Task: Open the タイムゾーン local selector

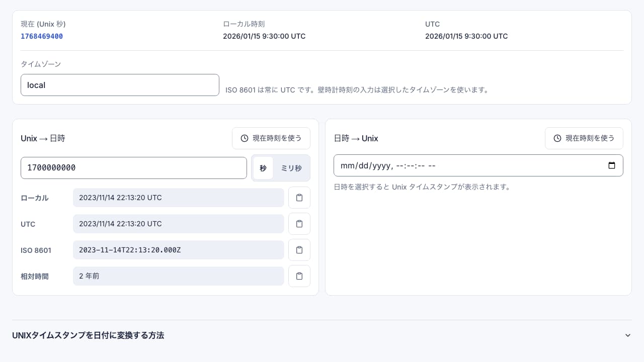Action: [x=120, y=85]
